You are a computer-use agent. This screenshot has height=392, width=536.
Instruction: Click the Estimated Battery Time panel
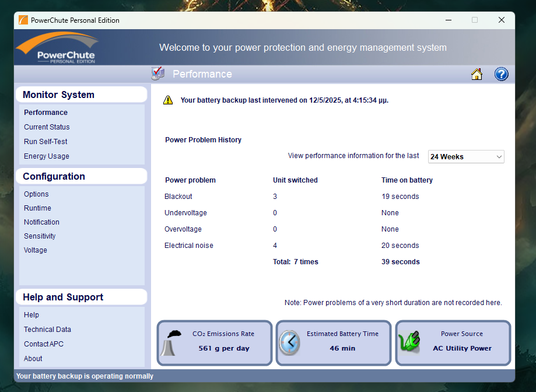[333, 343]
